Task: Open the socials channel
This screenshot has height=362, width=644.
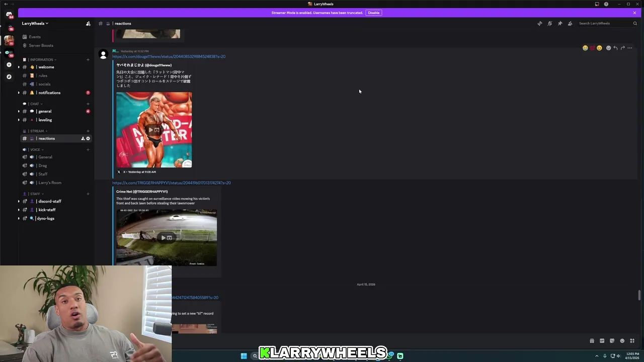Action: (44, 84)
